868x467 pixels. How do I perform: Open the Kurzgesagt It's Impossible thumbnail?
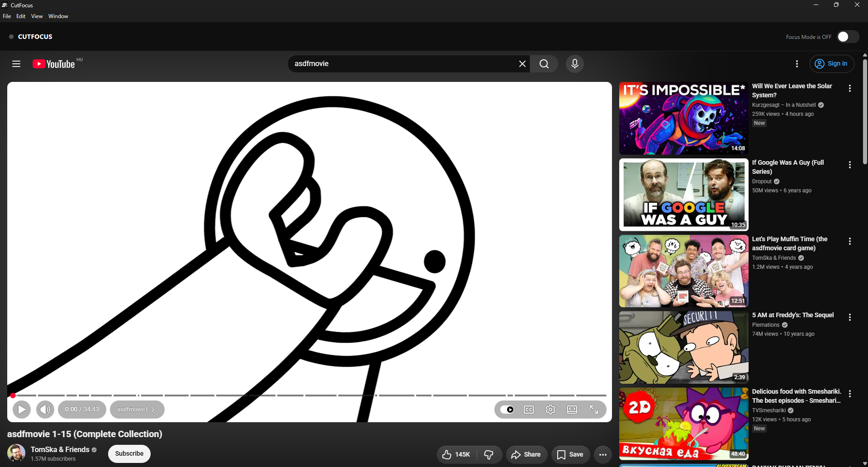pyautogui.click(x=683, y=118)
